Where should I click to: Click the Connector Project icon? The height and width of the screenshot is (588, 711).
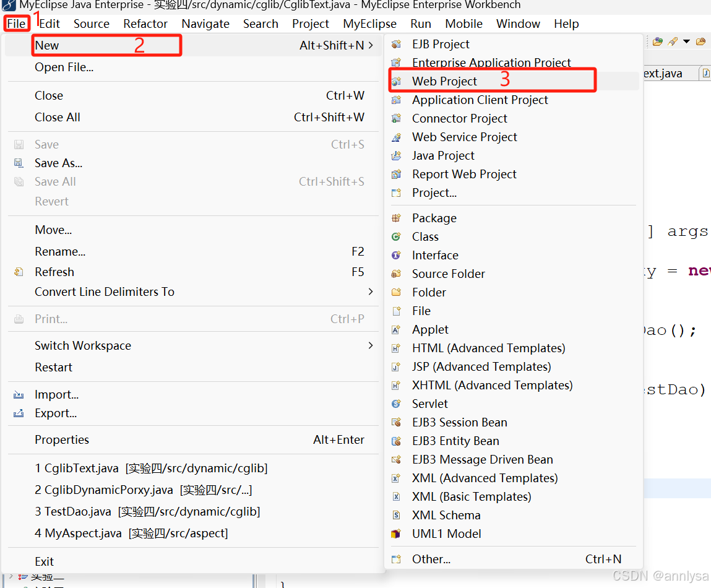pos(396,118)
